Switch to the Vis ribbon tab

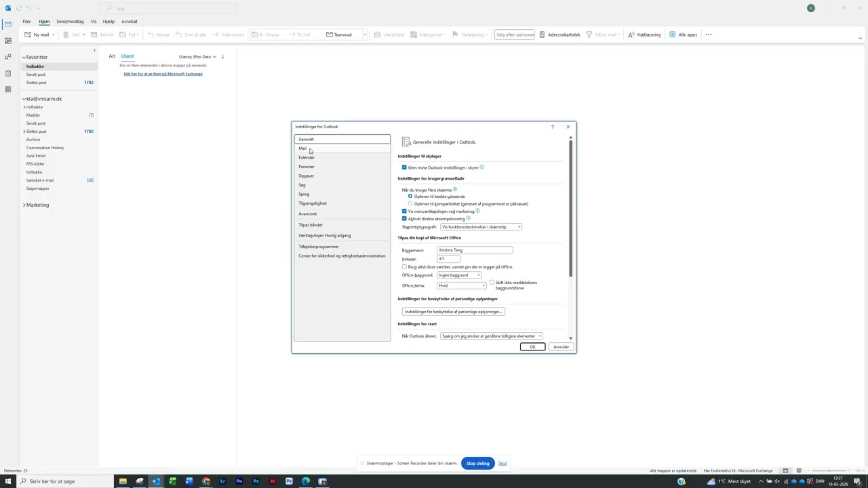pyautogui.click(x=94, y=22)
